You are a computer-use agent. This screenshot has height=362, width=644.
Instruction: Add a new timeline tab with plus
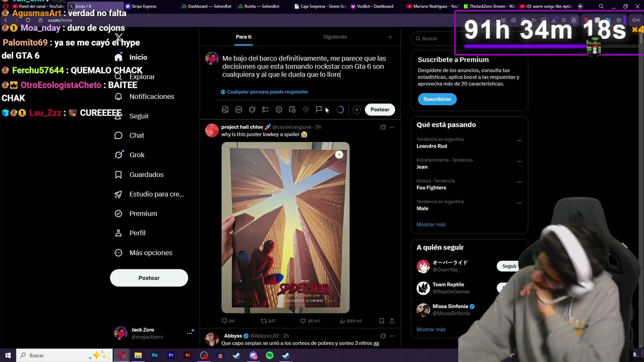tap(390, 37)
